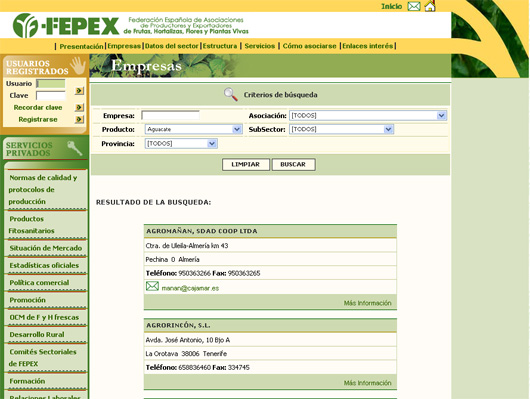Click the FEPEX logo
The width and height of the screenshot is (530, 399).
pos(66,25)
